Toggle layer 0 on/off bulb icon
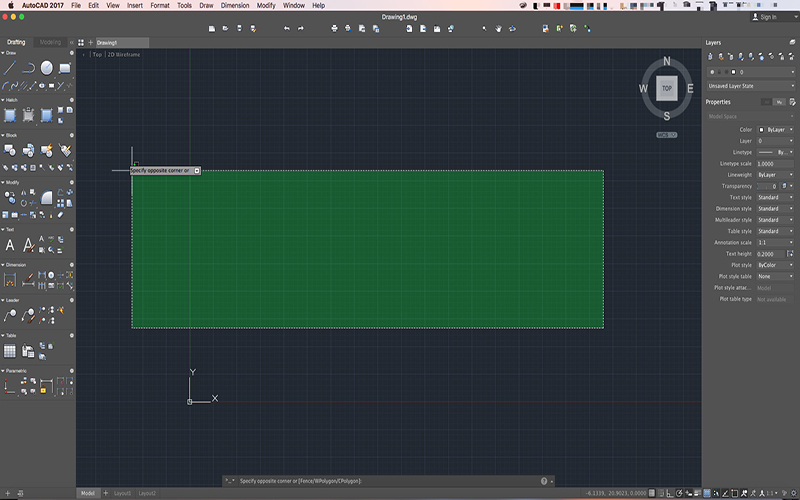 (712, 72)
